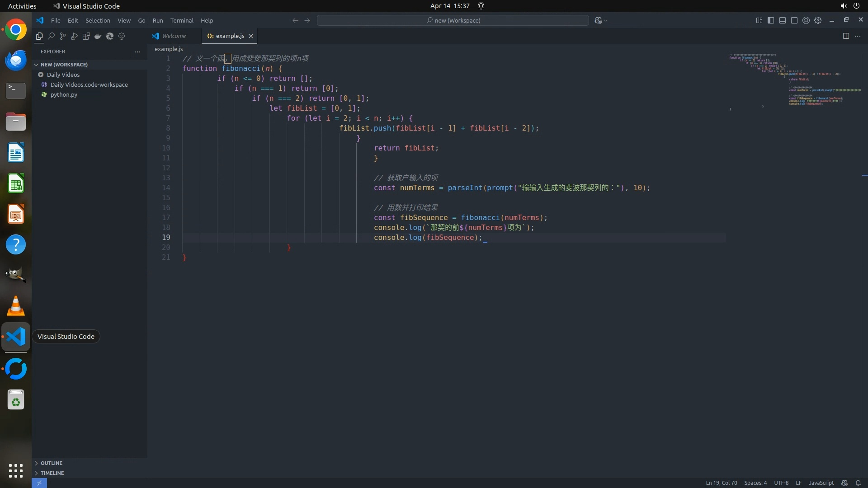The width and height of the screenshot is (868, 488).
Task: Click Spaces: 4 indentation setting
Action: (755, 483)
